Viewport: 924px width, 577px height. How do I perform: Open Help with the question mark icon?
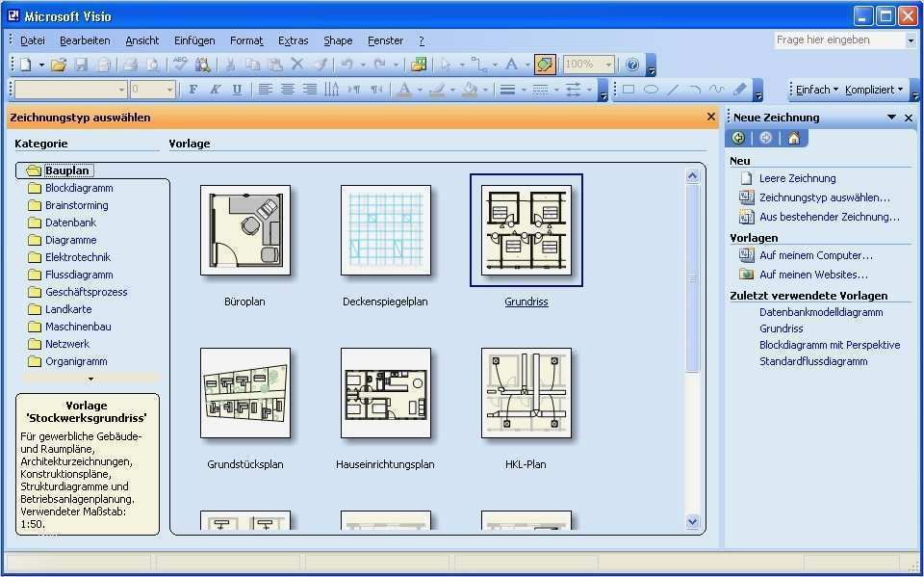632,65
